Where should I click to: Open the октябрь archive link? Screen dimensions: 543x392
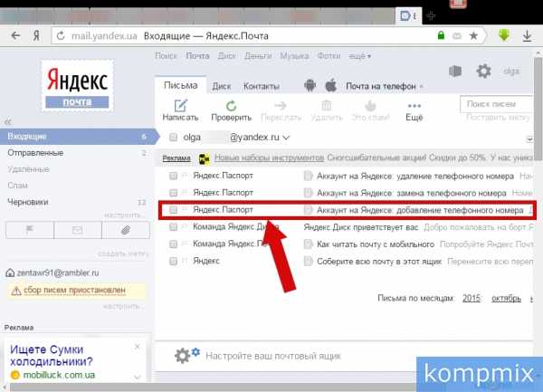click(x=506, y=298)
